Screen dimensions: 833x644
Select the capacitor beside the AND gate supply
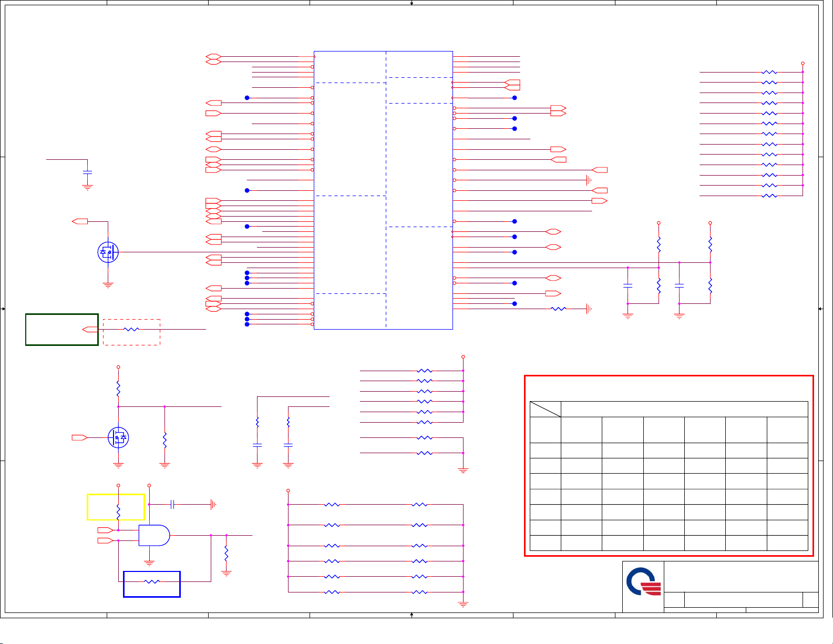point(172,505)
